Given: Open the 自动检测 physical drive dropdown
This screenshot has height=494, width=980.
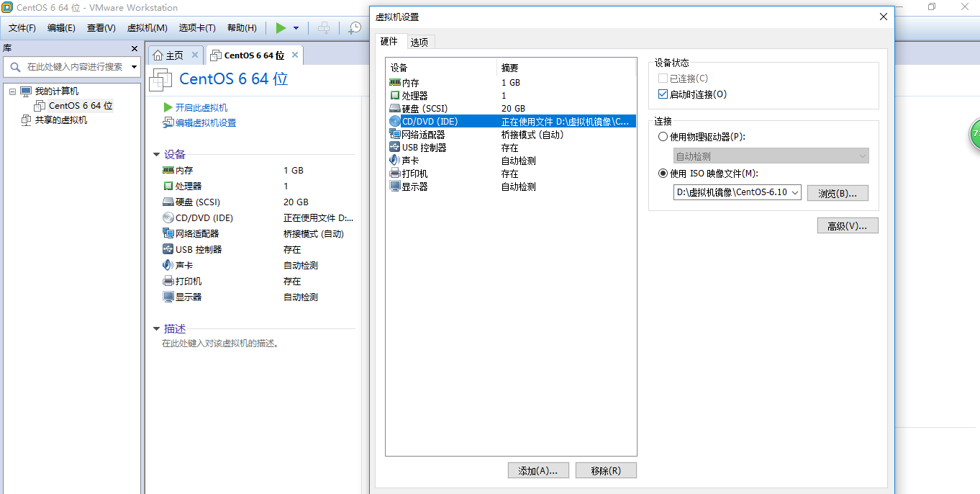Looking at the screenshot, I should (x=771, y=156).
